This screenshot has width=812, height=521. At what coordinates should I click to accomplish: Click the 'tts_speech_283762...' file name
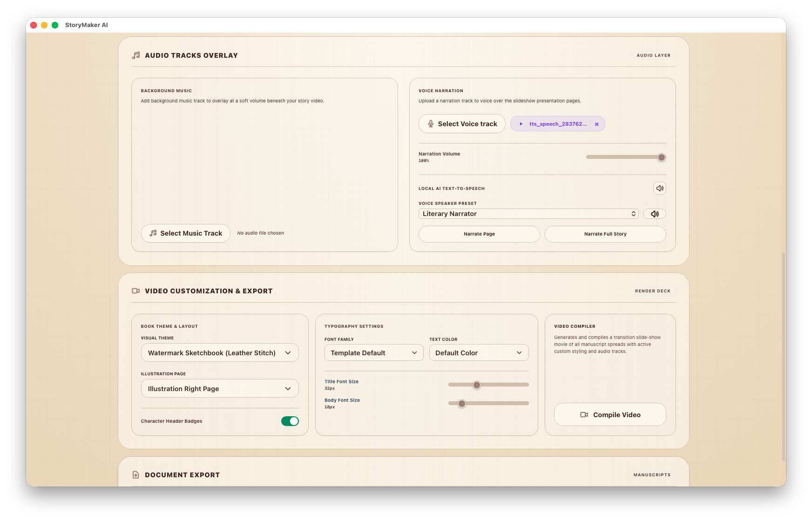tap(558, 124)
